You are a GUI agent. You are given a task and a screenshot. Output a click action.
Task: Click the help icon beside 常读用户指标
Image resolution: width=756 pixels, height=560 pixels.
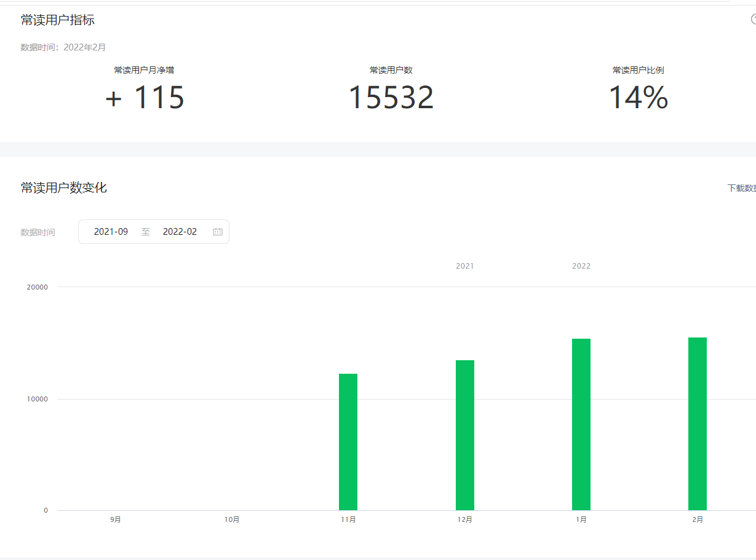pyautogui.click(x=753, y=19)
